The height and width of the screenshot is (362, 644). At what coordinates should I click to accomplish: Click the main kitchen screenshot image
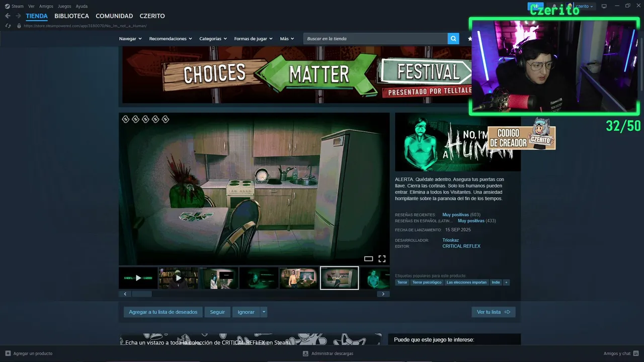254,189
